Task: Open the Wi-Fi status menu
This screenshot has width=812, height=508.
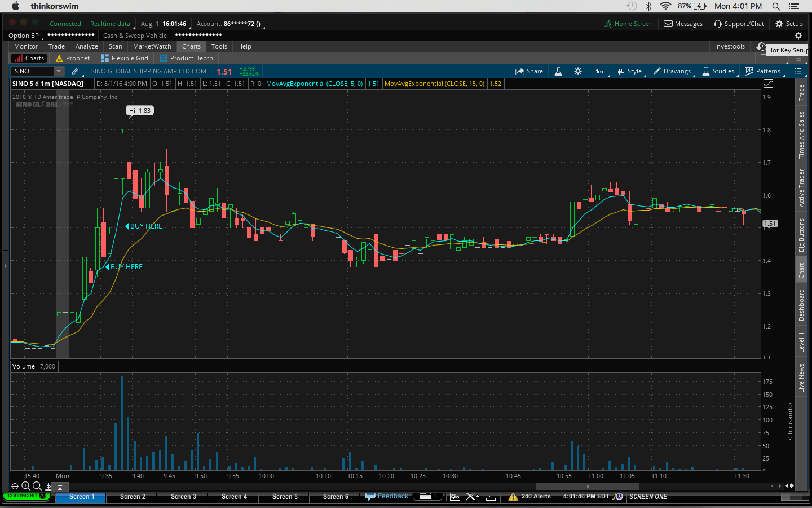Action: [x=665, y=6]
